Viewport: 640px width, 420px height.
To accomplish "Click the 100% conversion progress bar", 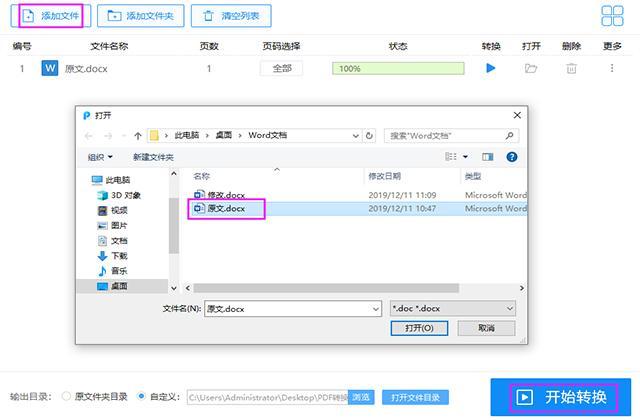I will (398, 68).
